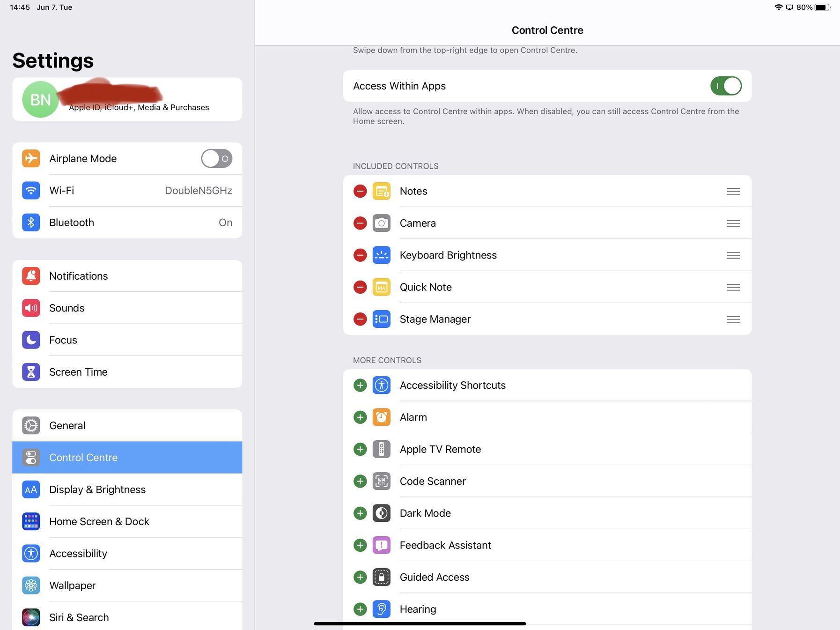Click the Wallpaper flower icon
The width and height of the screenshot is (840, 630).
tap(31, 586)
